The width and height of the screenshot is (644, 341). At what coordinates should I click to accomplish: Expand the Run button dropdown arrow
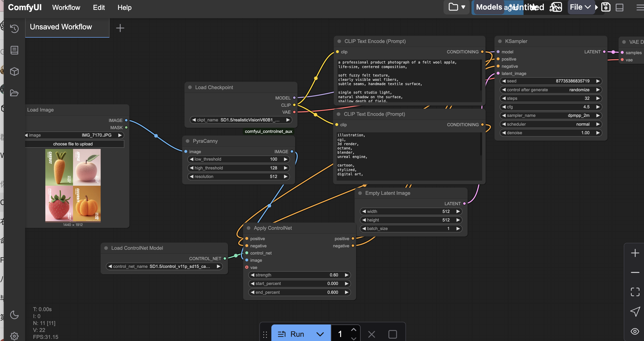pyautogui.click(x=320, y=334)
